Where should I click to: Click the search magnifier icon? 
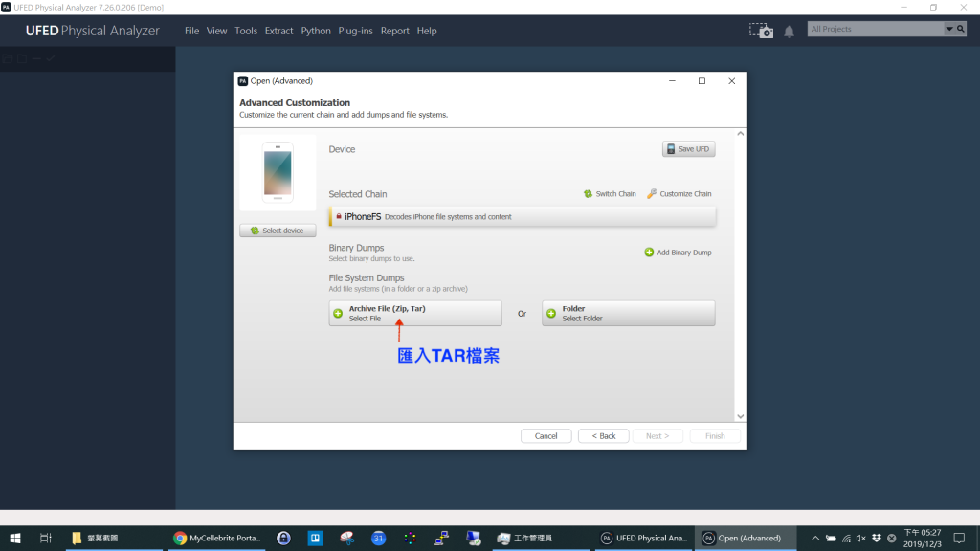961,29
